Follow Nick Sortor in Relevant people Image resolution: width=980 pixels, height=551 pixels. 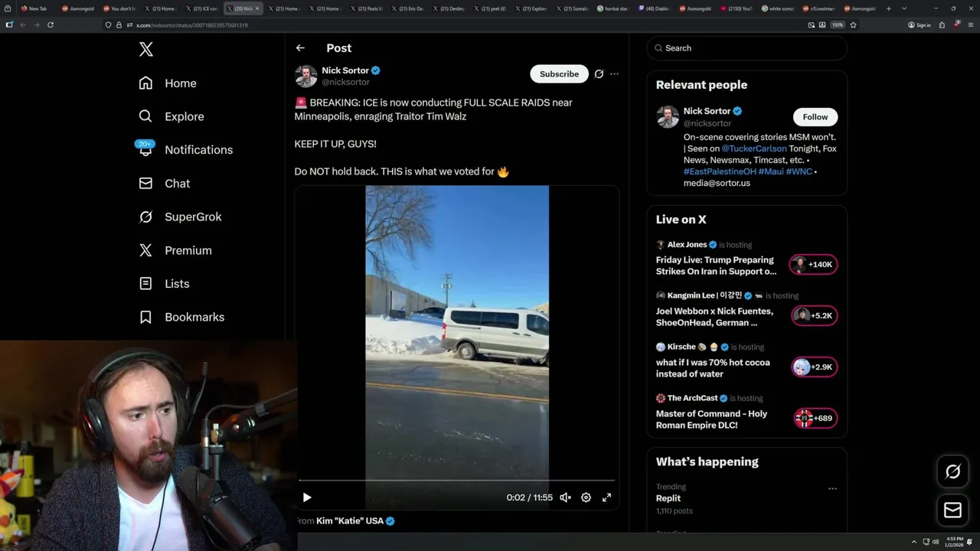(815, 117)
